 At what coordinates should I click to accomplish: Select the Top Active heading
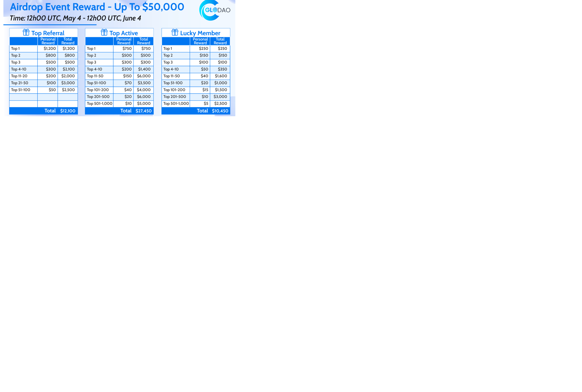(123, 33)
